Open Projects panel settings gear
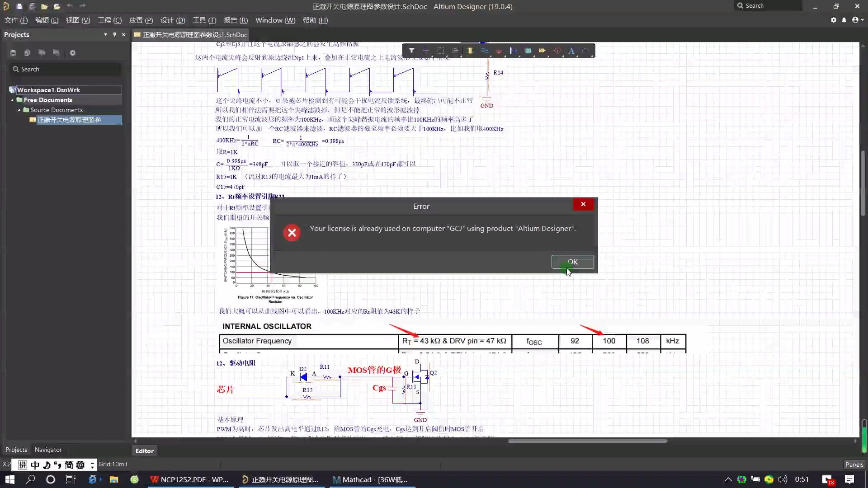This screenshot has height=488, width=868. [x=72, y=53]
